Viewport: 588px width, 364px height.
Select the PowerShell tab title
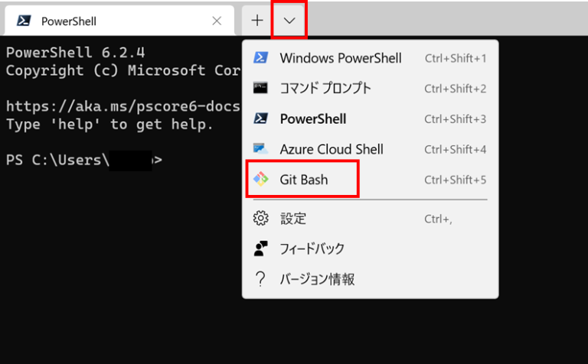tap(68, 21)
